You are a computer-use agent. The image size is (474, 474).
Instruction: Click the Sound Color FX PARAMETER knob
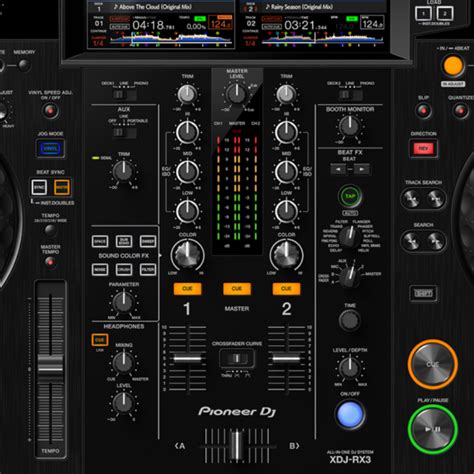coord(123,302)
